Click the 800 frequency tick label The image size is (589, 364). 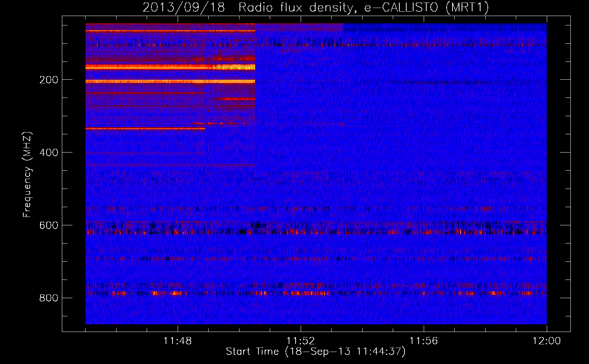coord(48,298)
